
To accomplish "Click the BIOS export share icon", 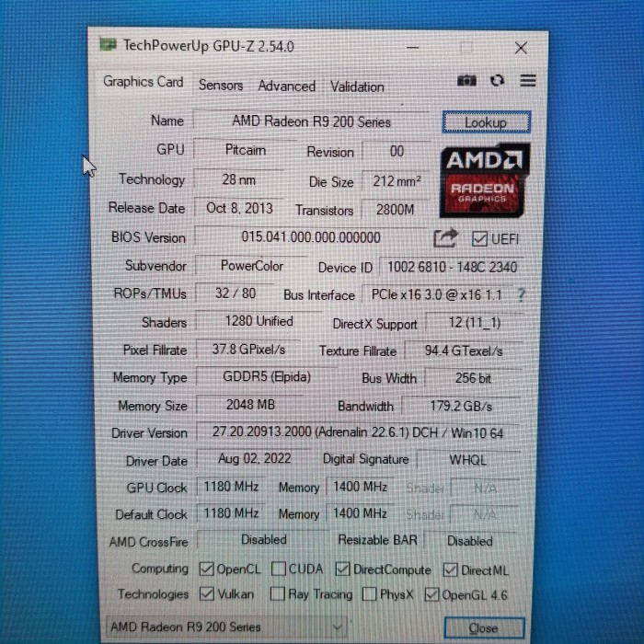I will click(x=445, y=237).
